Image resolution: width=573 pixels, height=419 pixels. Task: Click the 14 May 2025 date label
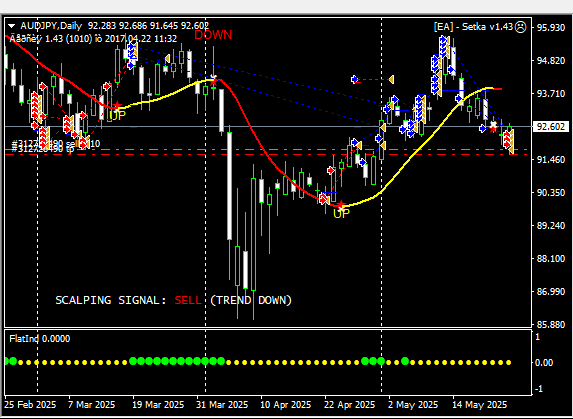tap(479, 405)
